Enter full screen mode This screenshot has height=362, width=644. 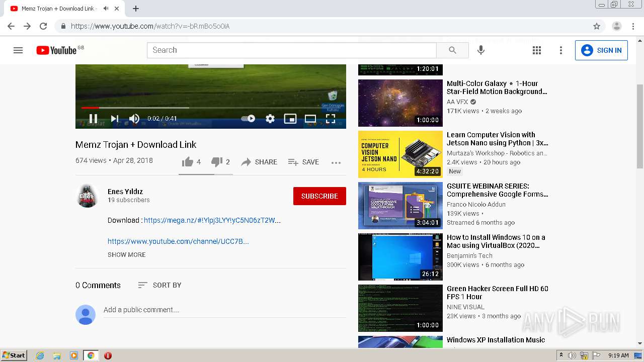(331, 119)
